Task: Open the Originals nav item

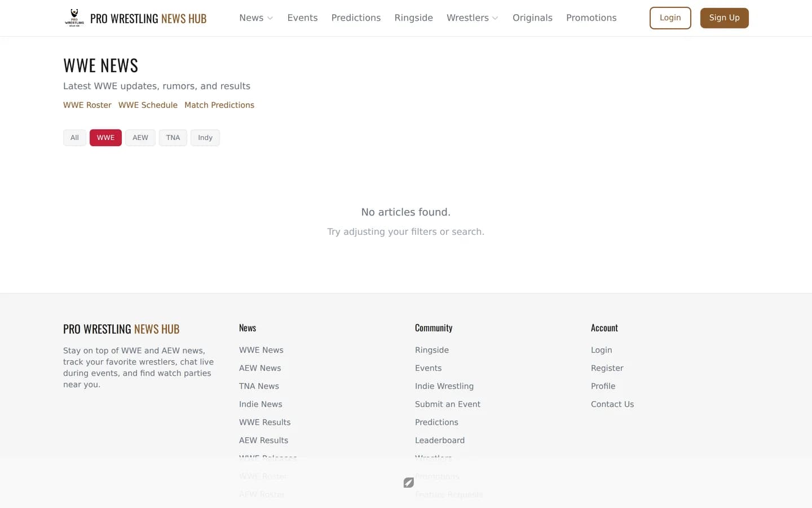Action: coord(532,18)
